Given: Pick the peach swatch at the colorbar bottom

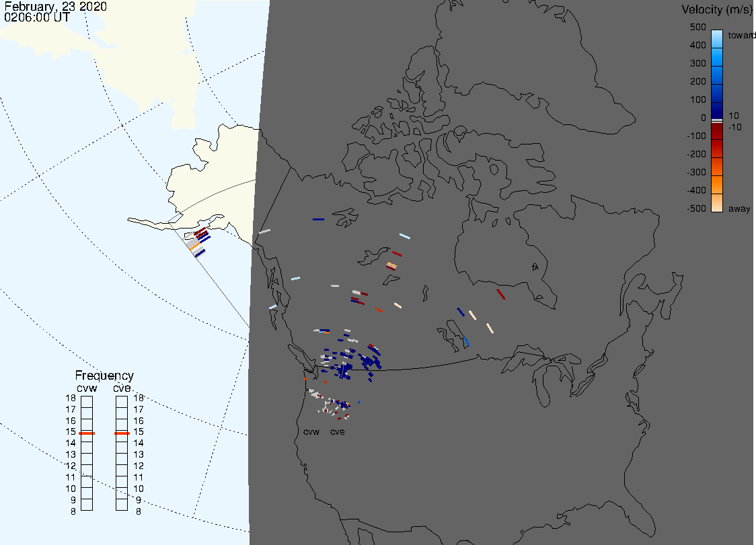Looking at the screenshot, I should click(x=717, y=203).
